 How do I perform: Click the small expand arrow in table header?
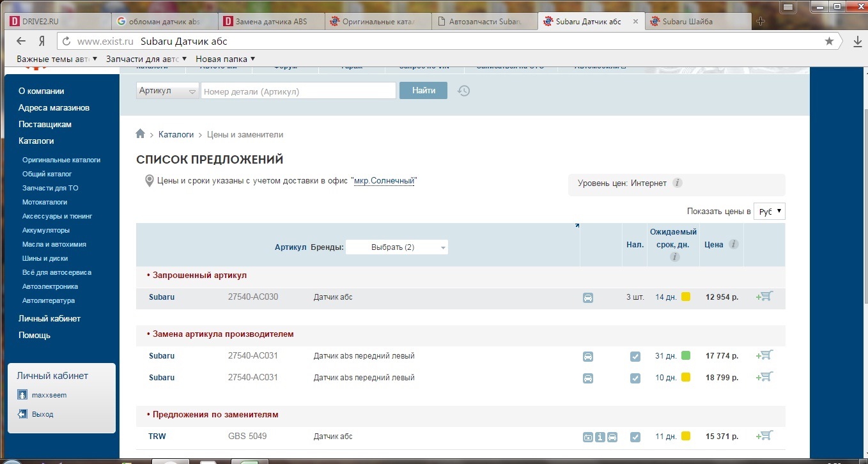coord(577,225)
